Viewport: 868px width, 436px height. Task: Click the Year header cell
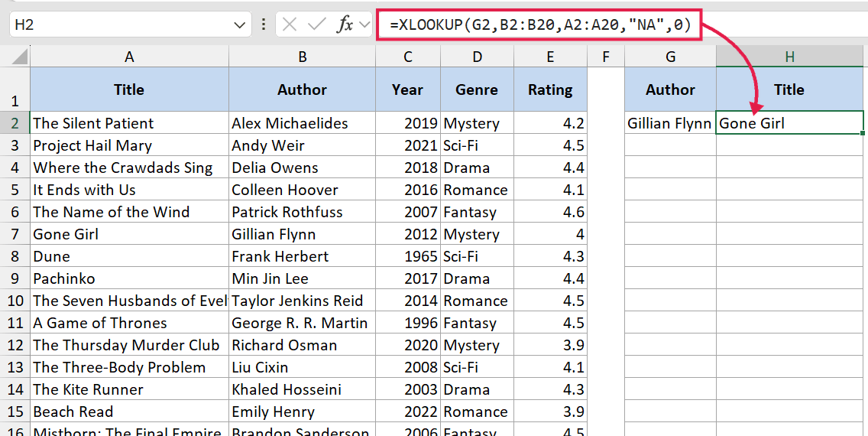tap(408, 89)
